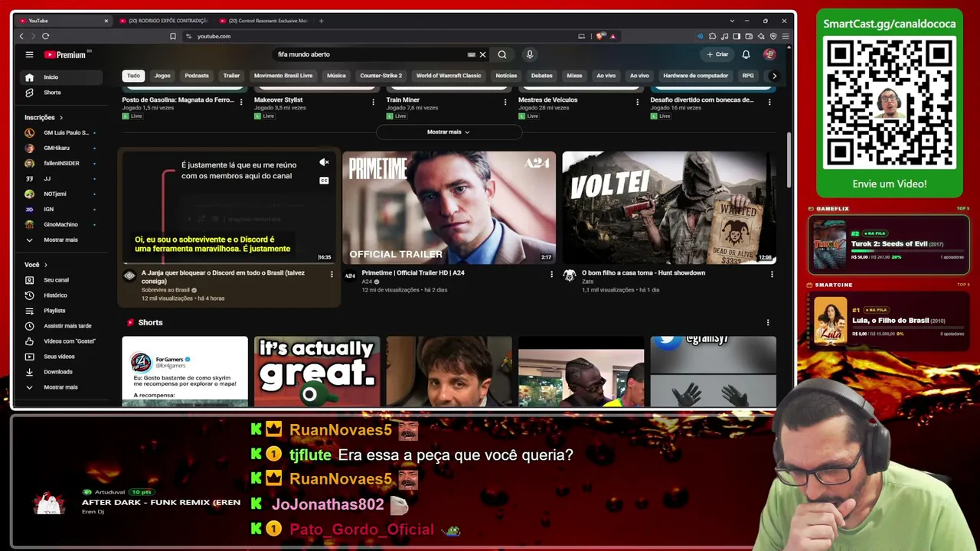The image size is (980, 551).
Task: Open the on-screen keyboard icon in search box
Action: coord(472,54)
